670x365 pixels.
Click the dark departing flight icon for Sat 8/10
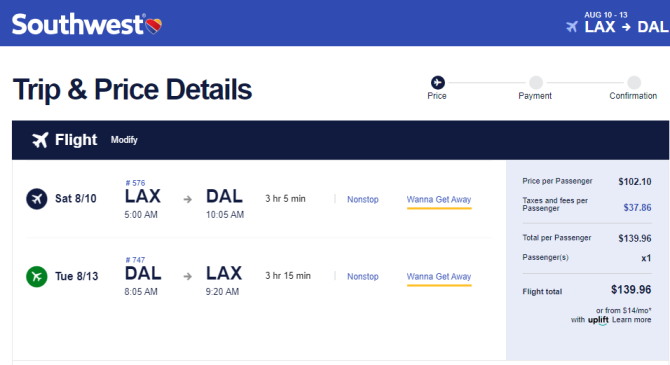[37, 199]
